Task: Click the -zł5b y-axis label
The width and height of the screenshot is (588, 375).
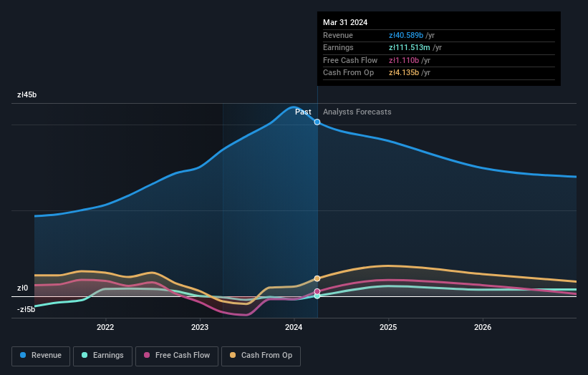Action: tap(26, 309)
